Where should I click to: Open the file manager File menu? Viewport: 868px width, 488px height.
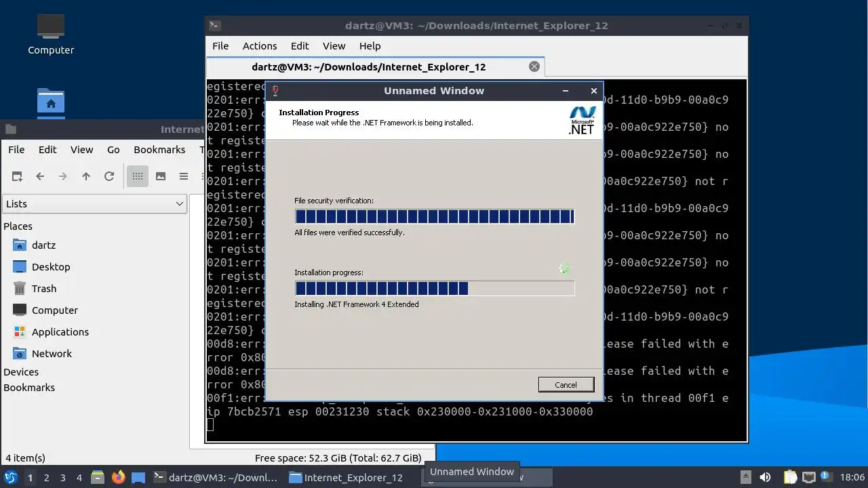(16, 150)
